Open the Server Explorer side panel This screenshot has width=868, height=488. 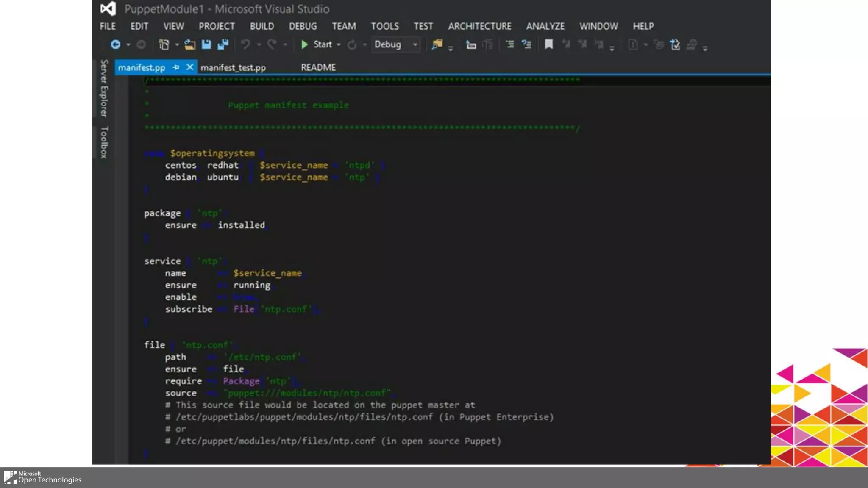[104, 88]
